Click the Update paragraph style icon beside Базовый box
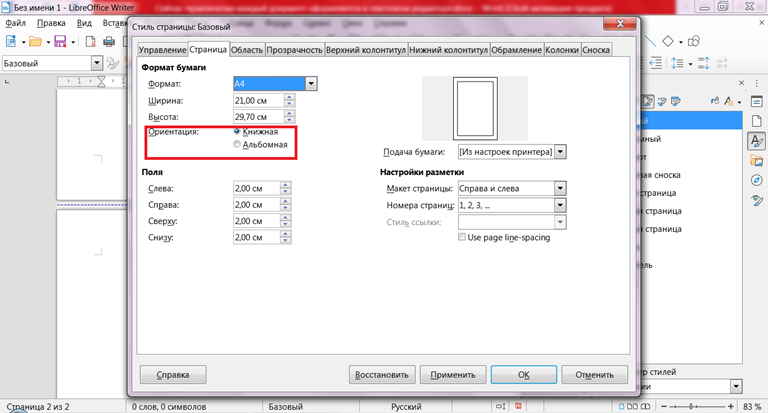The image size is (768, 413). pos(113,63)
